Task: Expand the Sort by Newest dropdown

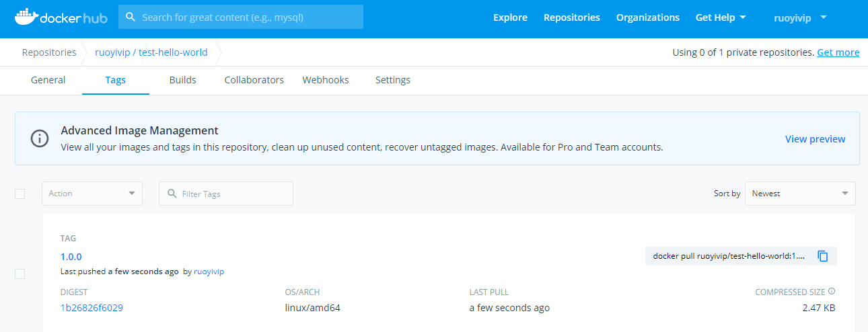Action: coord(799,194)
